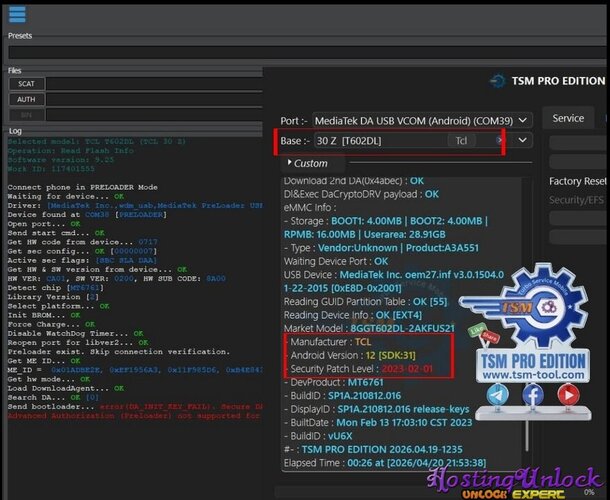The width and height of the screenshot is (610, 500).
Task: Click log line 'Get ME ID... OK'
Action: coord(44,361)
